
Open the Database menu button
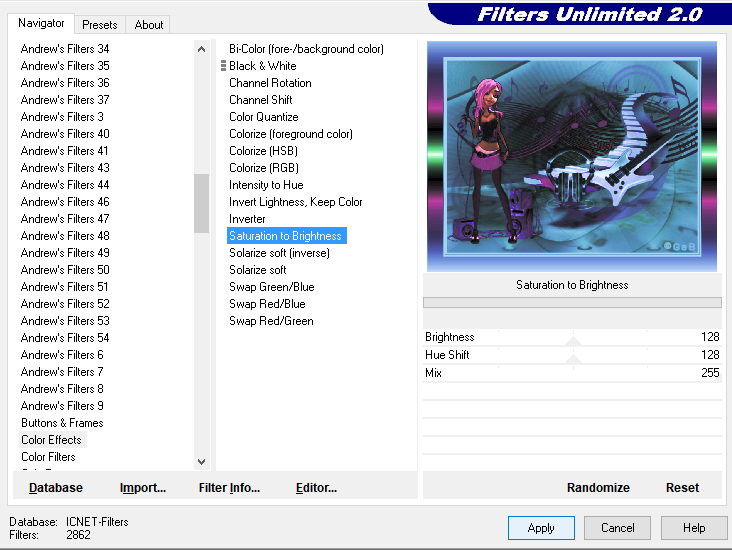tap(56, 487)
